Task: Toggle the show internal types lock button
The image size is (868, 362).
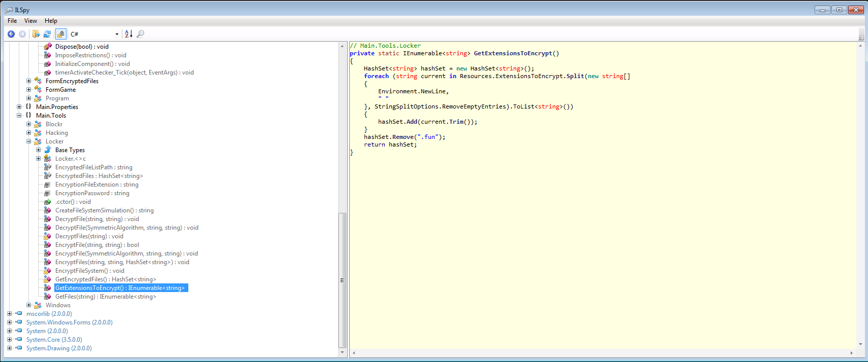Action: coord(61,34)
